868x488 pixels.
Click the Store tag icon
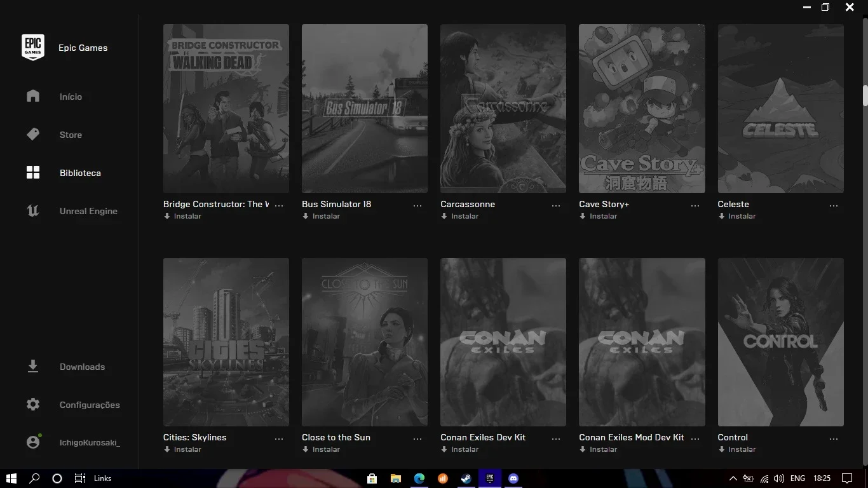(33, 134)
